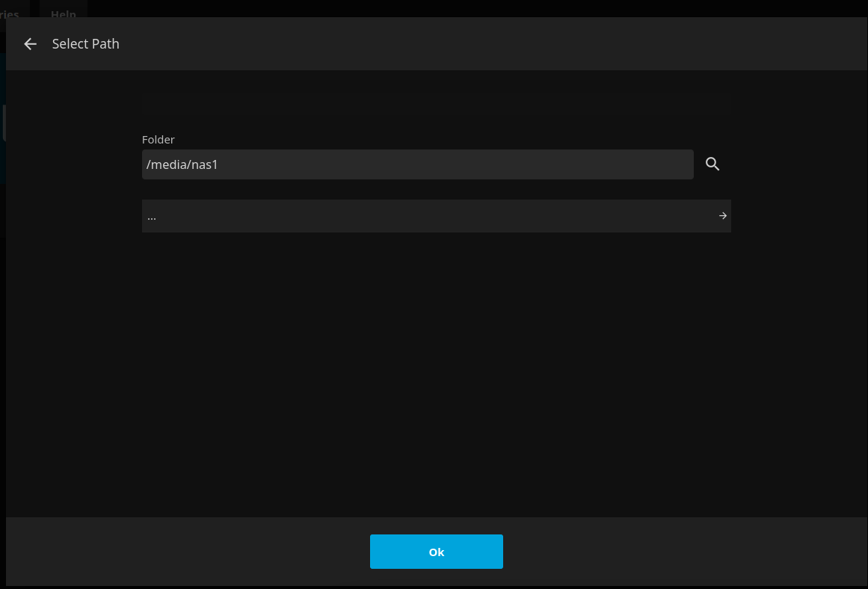The height and width of the screenshot is (589, 868).
Task: Click the back arrow in Select Path header
Action: (30, 44)
